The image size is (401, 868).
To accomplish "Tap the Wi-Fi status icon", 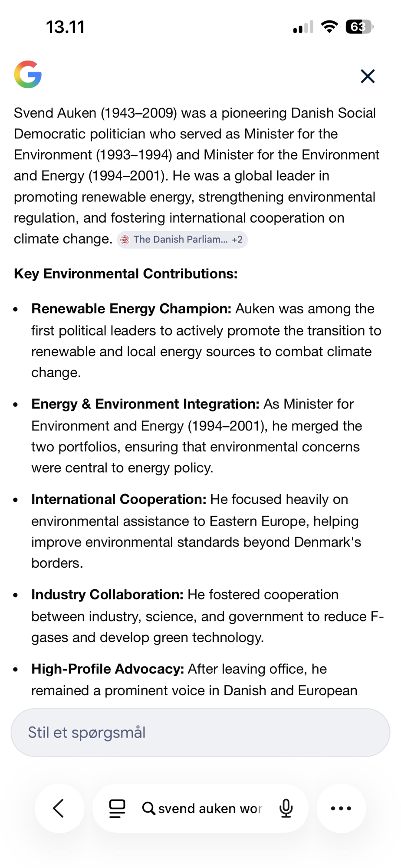I will click(x=330, y=27).
